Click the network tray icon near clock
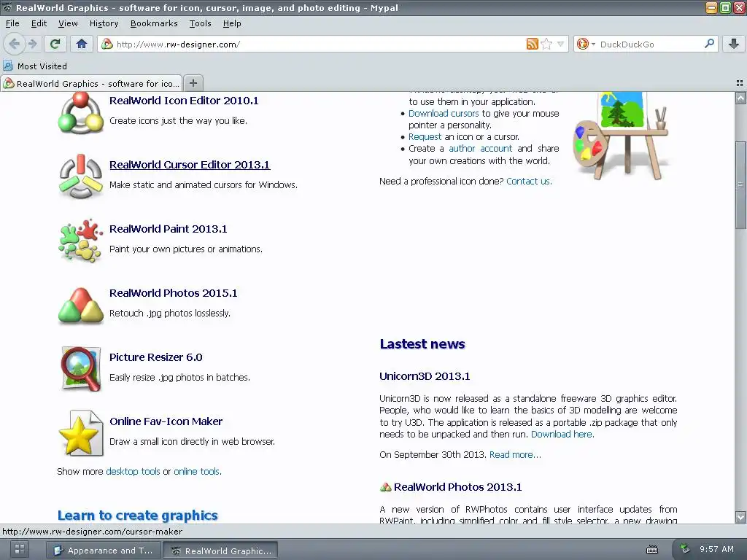This screenshot has width=747, height=560. click(x=684, y=549)
